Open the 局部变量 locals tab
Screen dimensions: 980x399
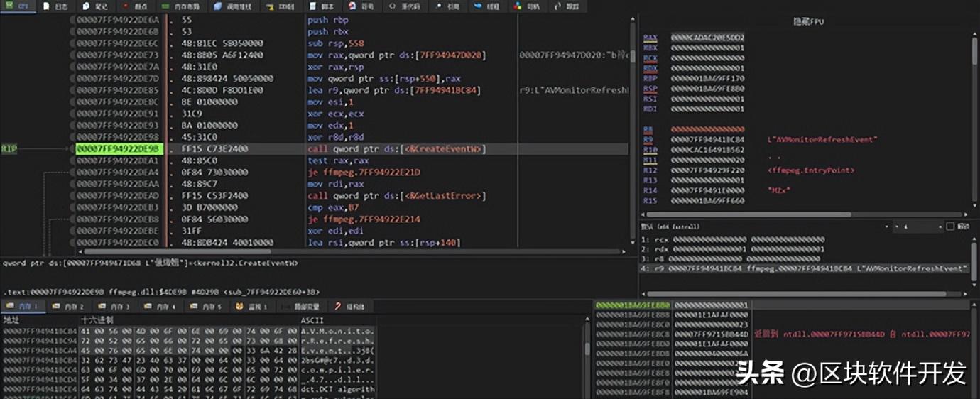point(302,307)
